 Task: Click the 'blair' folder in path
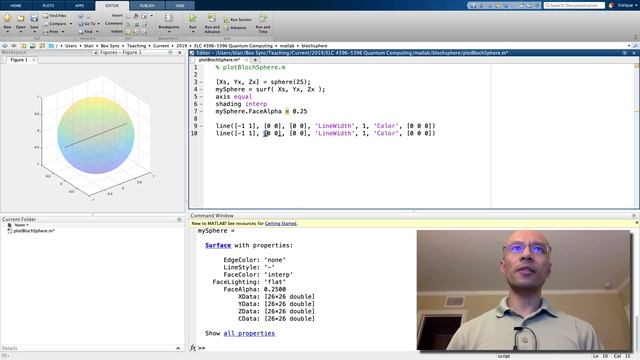click(89, 46)
